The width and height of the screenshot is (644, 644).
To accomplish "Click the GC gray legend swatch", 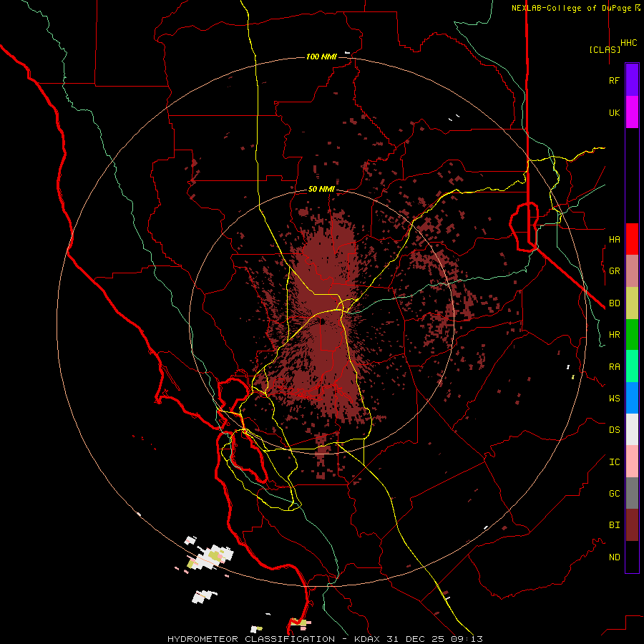I will 632,493.
